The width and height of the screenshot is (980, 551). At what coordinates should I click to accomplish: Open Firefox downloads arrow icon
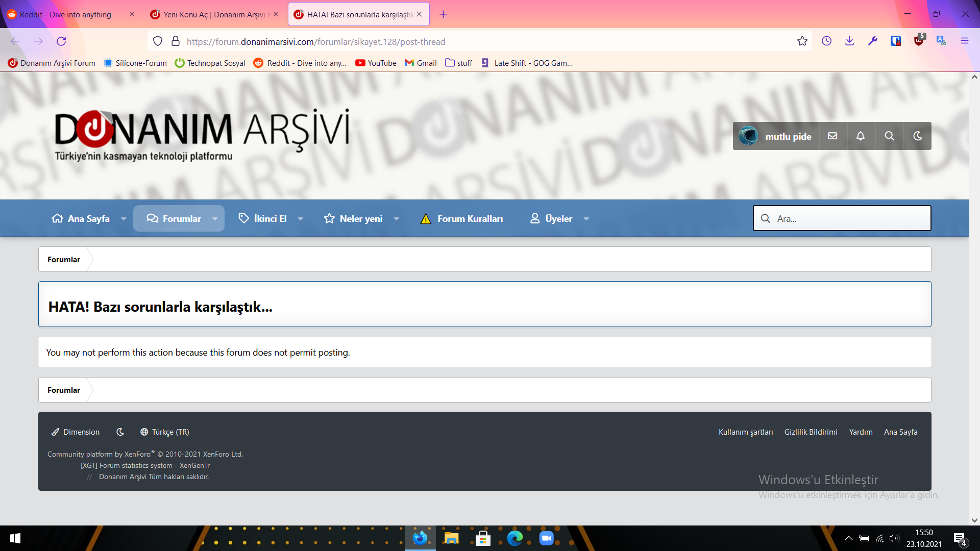tap(849, 41)
